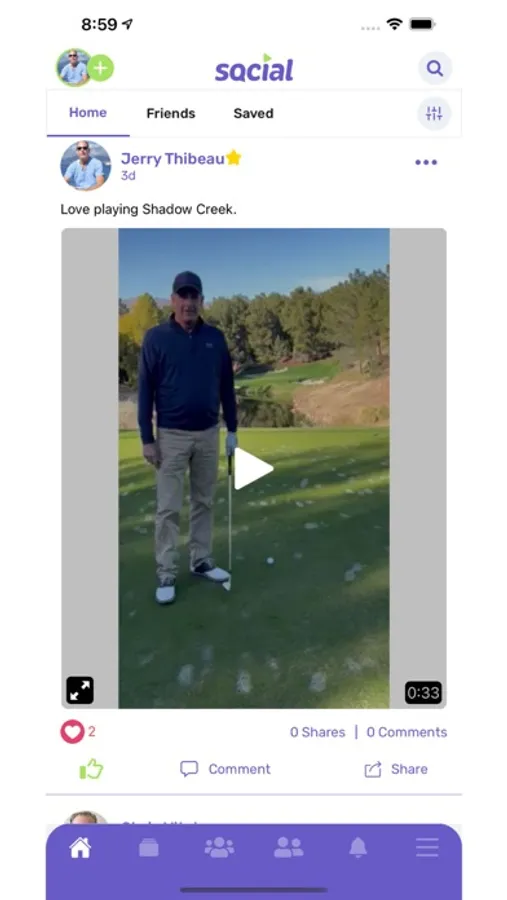Screen dimensions: 507x900
Task: Switch to the Friends tab
Action: tap(171, 114)
